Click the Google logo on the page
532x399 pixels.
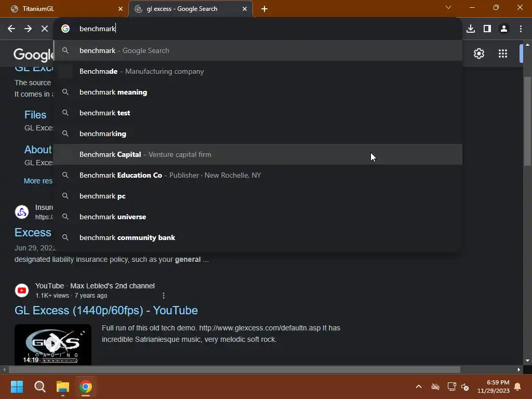pyautogui.click(x=33, y=55)
